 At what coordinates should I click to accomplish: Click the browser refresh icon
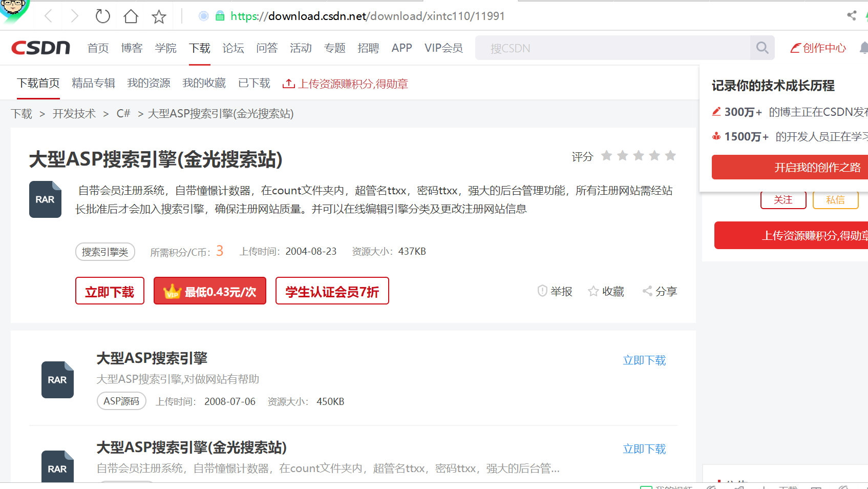click(x=102, y=16)
